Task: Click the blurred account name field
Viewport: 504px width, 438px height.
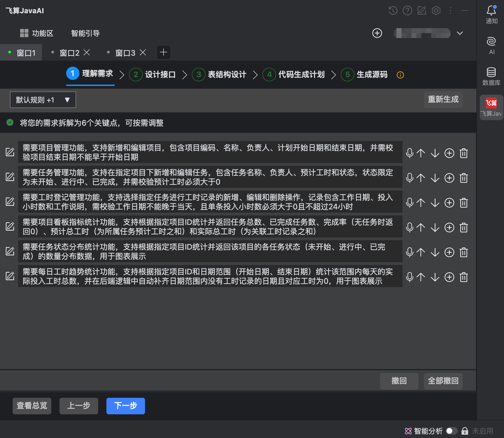Action: [422, 33]
